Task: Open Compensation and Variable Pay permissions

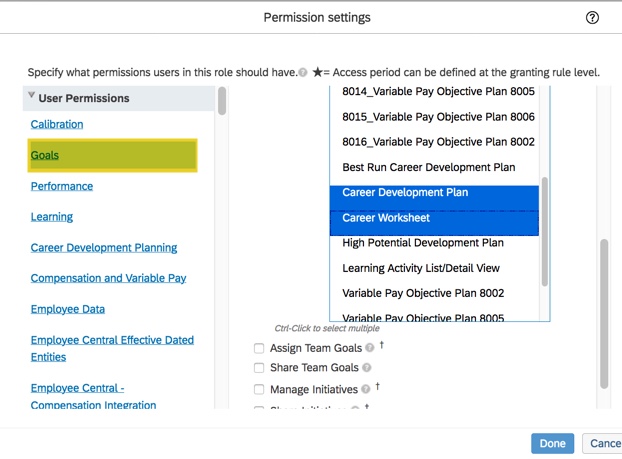Action: 108,278
